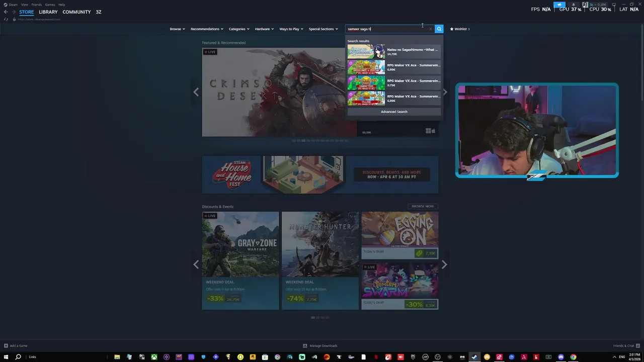The width and height of the screenshot is (644, 362).
Task: Open the Friends menu
Action: [36, 5]
